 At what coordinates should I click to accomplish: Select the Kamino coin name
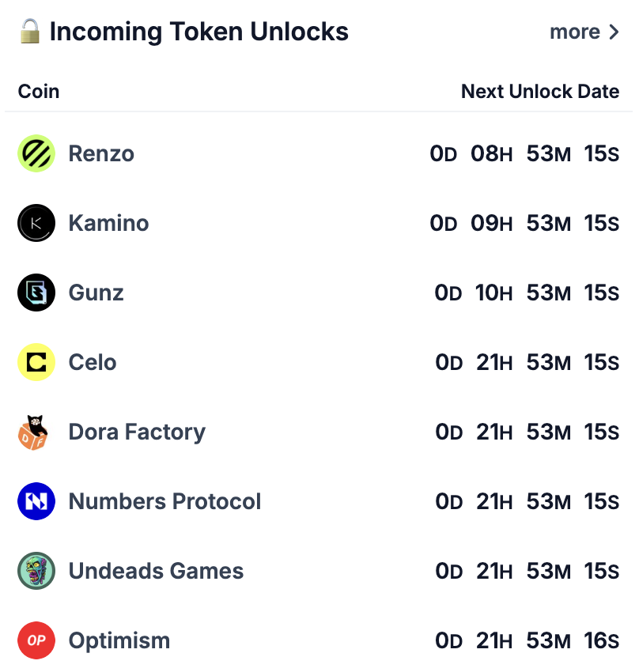point(109,223)
